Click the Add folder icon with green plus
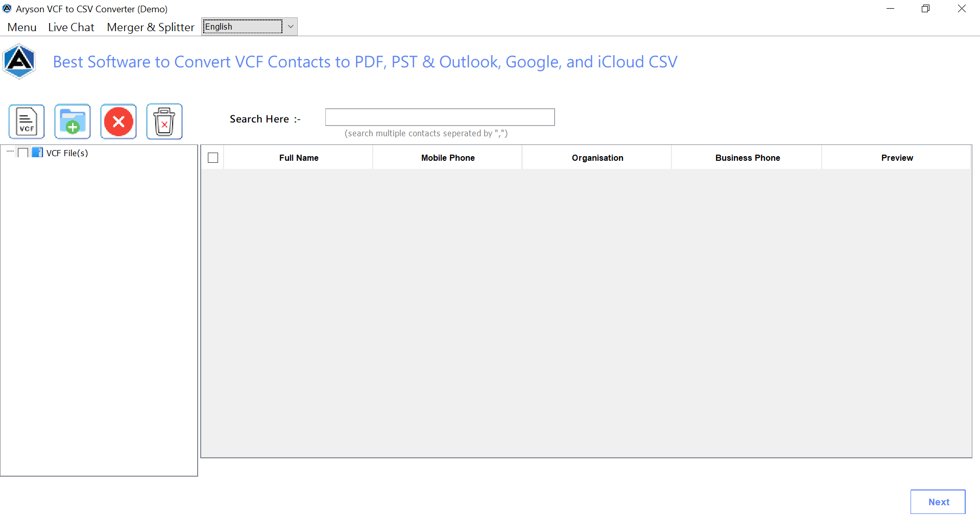This screenshot has width=980, height=517. tap(73, 121)
